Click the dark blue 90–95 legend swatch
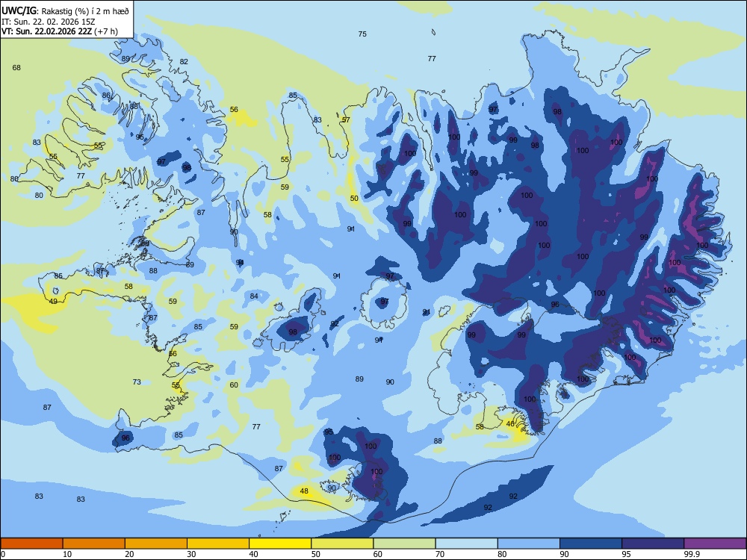The image size is (747, 560). [591, 544]
